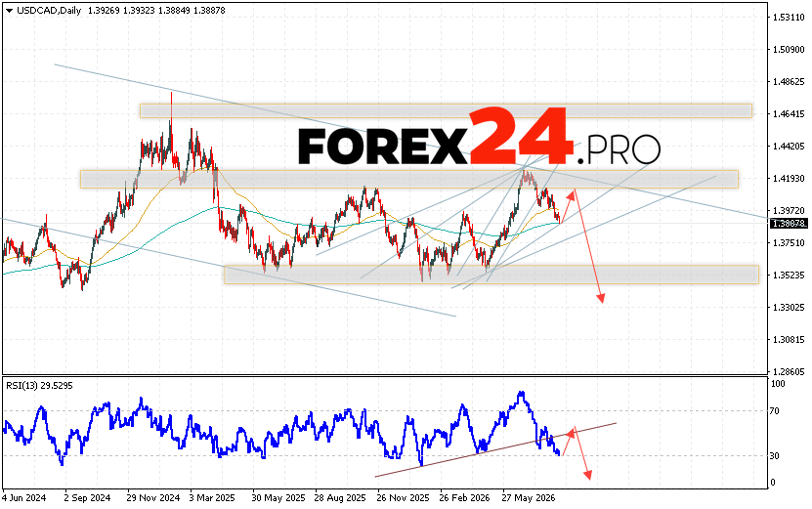This screenshot has width=812, height=509.
Task: Select the upper resistance zone near 1.46415
Action: (446, 110)
